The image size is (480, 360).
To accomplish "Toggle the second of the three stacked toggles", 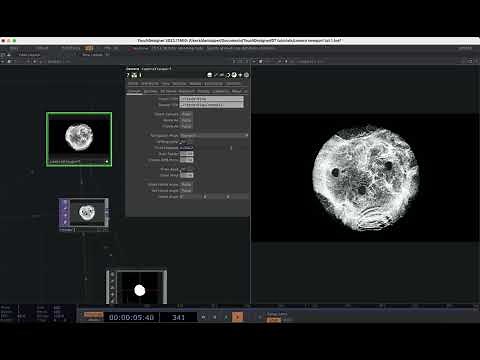I will [x=186, y=120].
